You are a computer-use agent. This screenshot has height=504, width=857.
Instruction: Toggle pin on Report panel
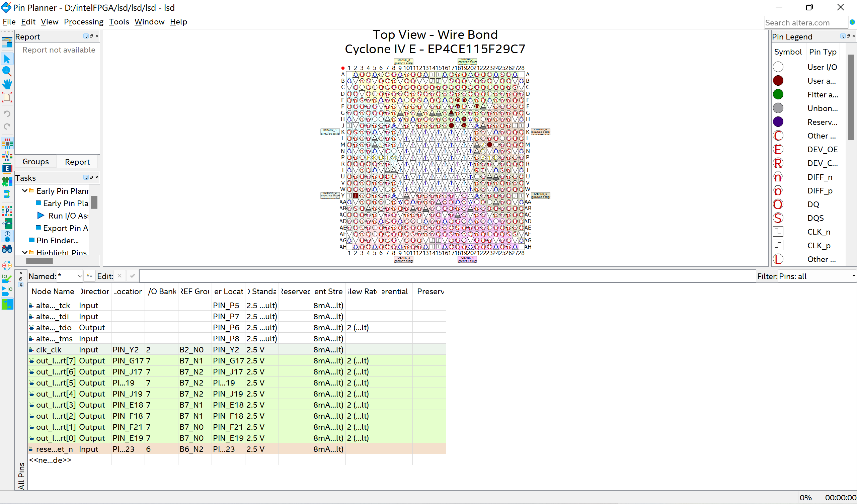(86, 36)
